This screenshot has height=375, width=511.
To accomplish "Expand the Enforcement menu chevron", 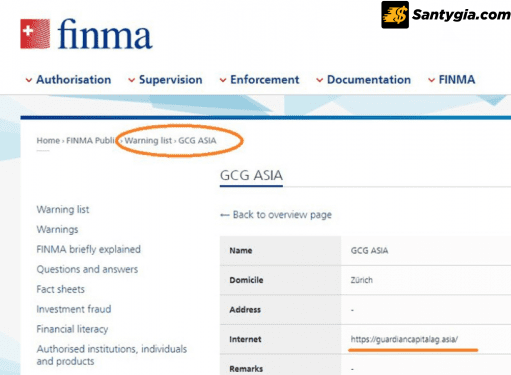I will click(223, 80).
